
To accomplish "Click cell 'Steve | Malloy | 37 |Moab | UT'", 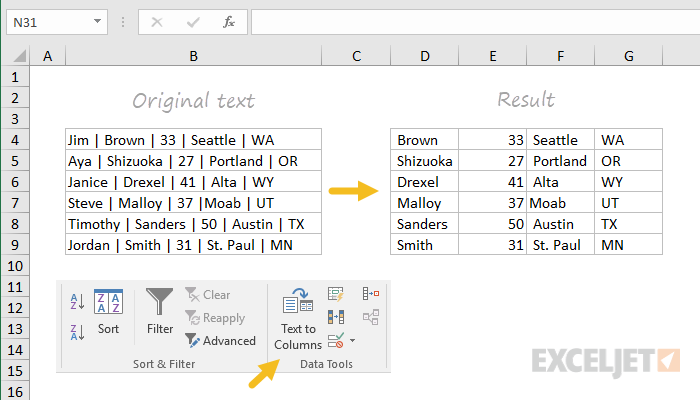I will [193, 203].
